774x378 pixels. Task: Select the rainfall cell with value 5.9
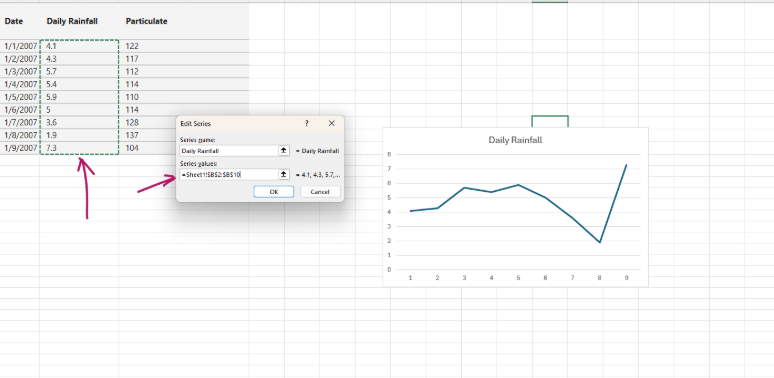tap(79, 97)
